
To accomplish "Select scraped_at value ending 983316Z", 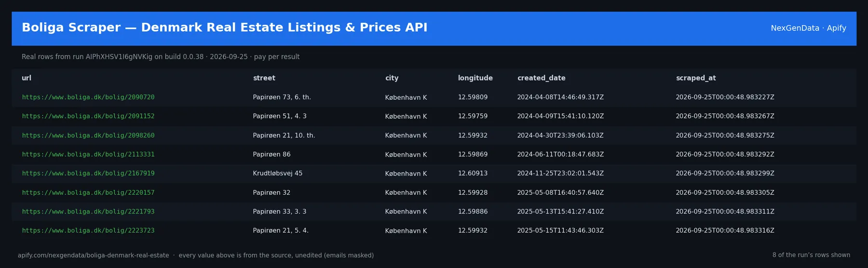I will point(725,230).
